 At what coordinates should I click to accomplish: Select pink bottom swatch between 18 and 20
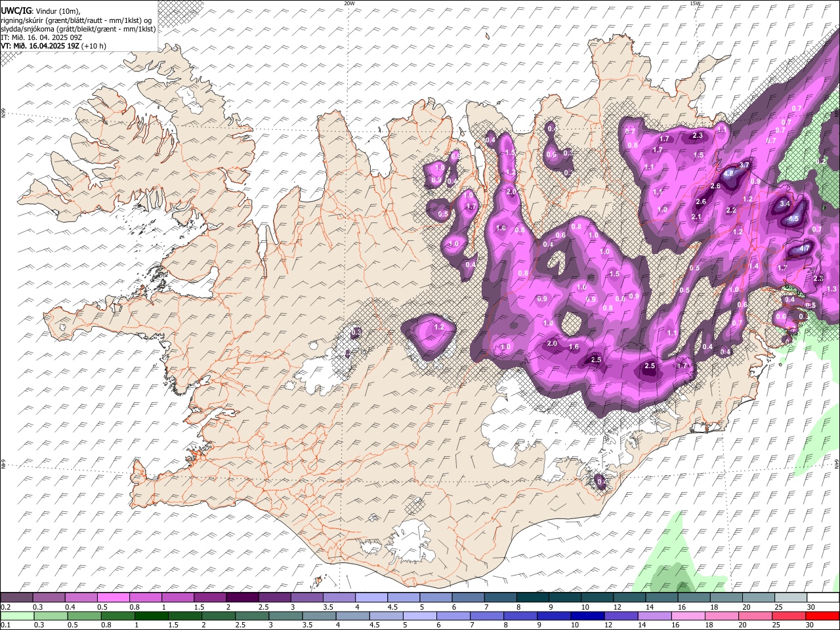click(x=721, y=616)
